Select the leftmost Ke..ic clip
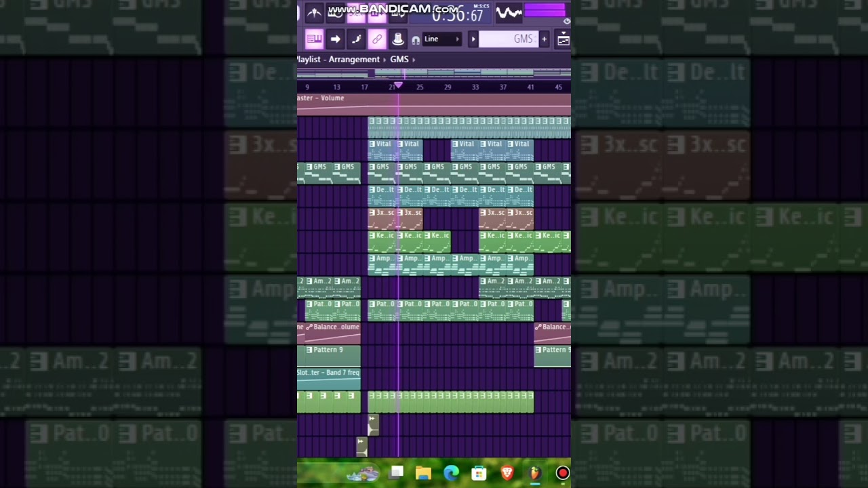 pos(382,241)
